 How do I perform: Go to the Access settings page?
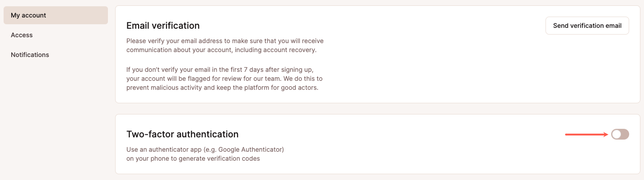pos(22,35)
